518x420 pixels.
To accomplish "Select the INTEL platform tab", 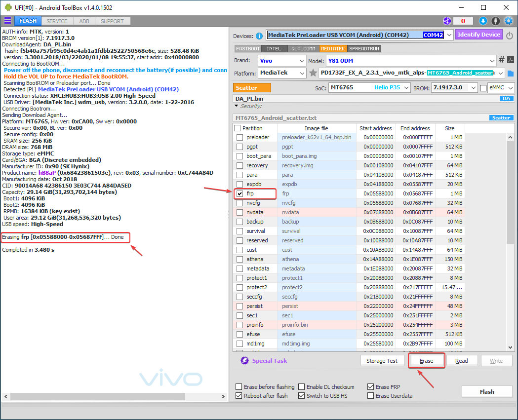I will 274,48.
